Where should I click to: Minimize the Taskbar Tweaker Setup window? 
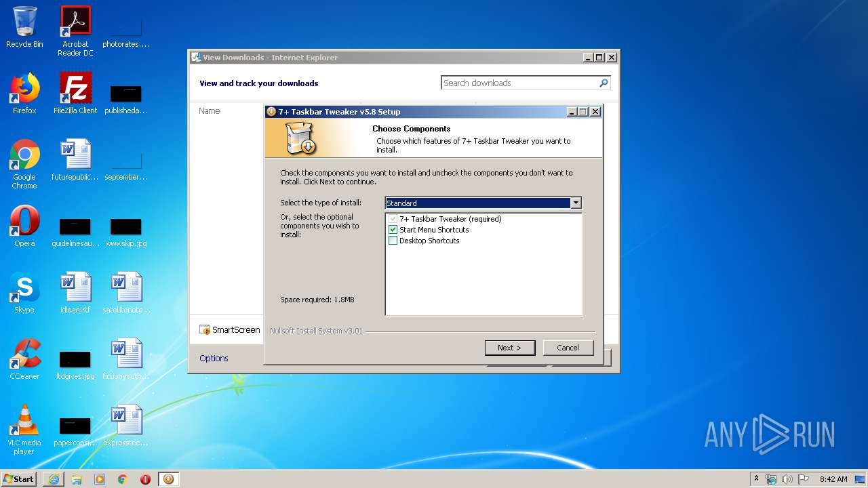tap(572, 112)
